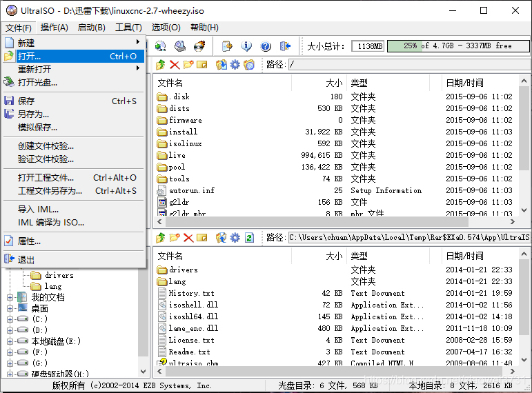Screen dimensions: 532x393
Task: Create new folder in local pane toolbar
Action: pos(175,238)
